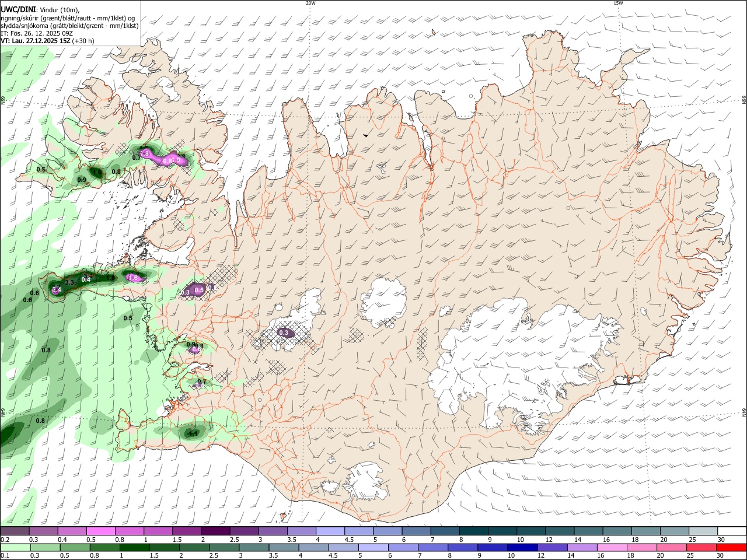Click the slydda/snjókoma legend description line
This screenshot has width=747, height=560.
pos(69,26)
